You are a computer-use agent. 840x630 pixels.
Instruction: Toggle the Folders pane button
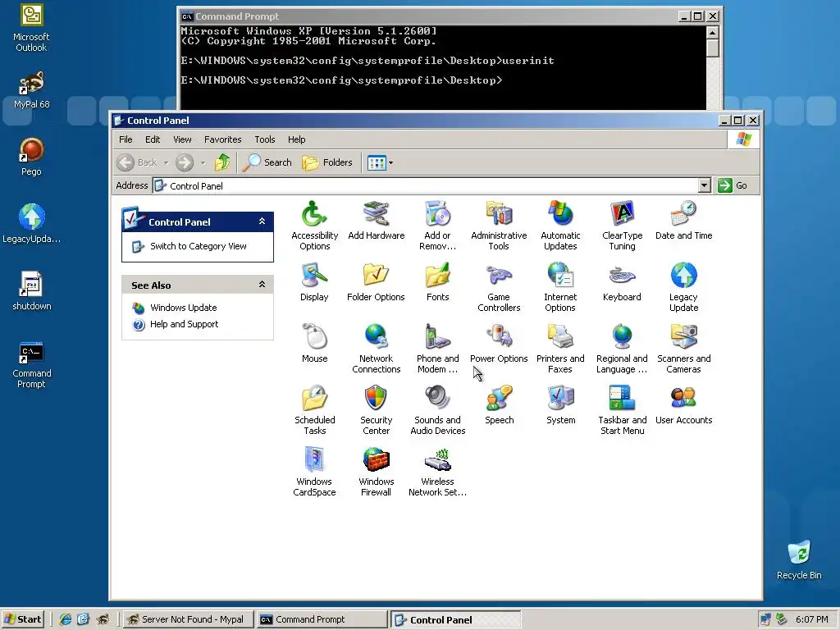pos(327,162)
